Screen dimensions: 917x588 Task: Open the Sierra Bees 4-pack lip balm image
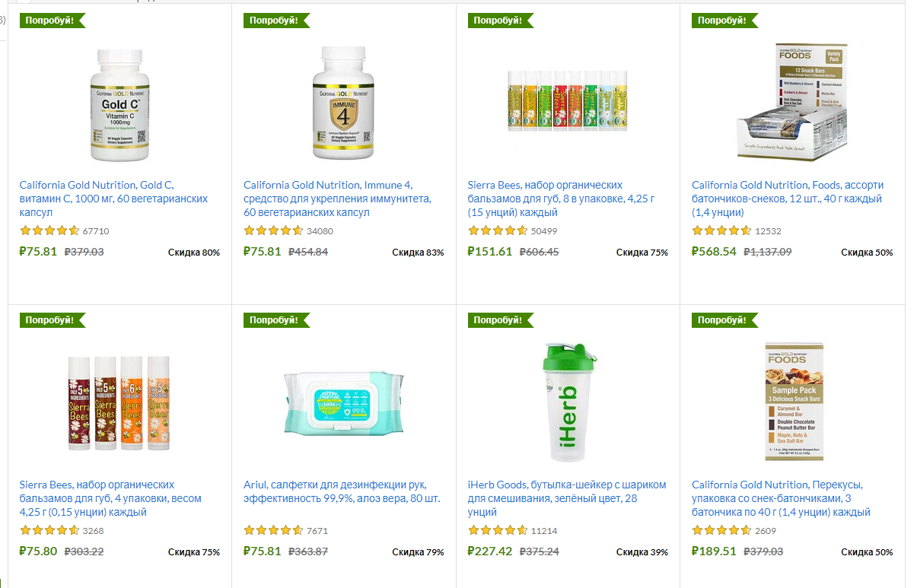119,402
